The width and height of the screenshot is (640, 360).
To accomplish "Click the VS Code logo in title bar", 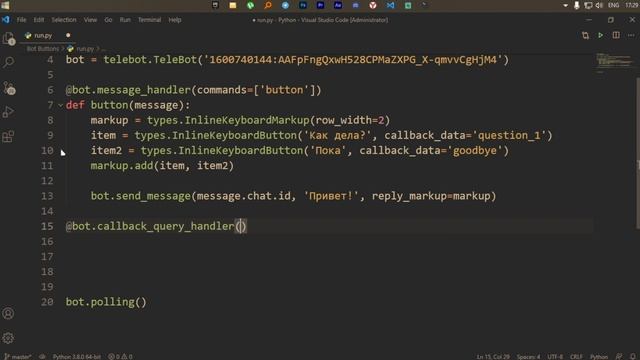I will (6, 20).
